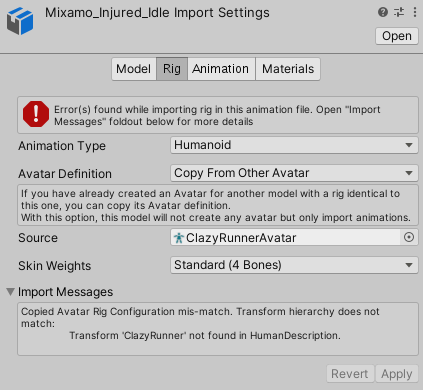Viewport: 423px width, 390px height.
Task: Open the help reference icon
Action: click(x=383, y=12)
